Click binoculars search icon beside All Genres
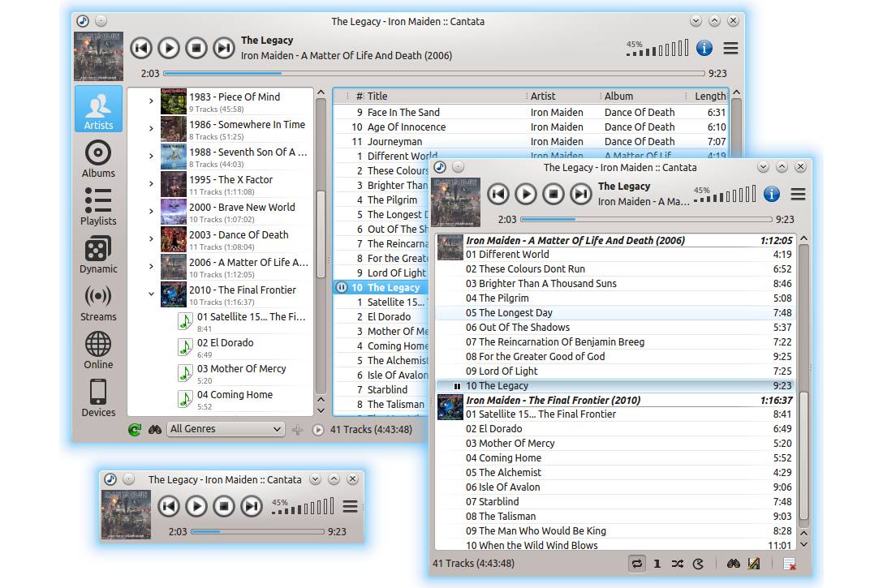Viewport: 883px width, 588px height. pyautogui.click(x=154, y=430)
